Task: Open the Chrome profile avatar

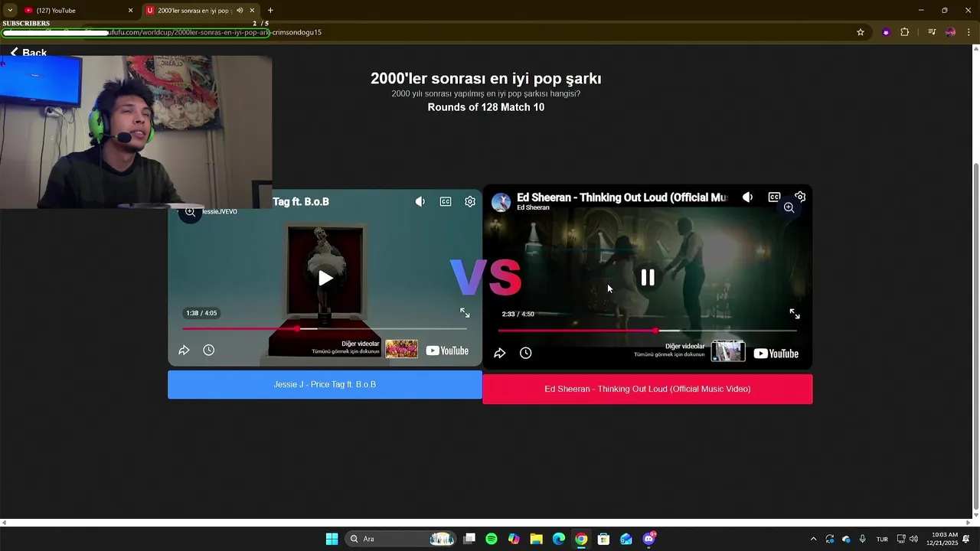Action: click(x=951, y=32)
